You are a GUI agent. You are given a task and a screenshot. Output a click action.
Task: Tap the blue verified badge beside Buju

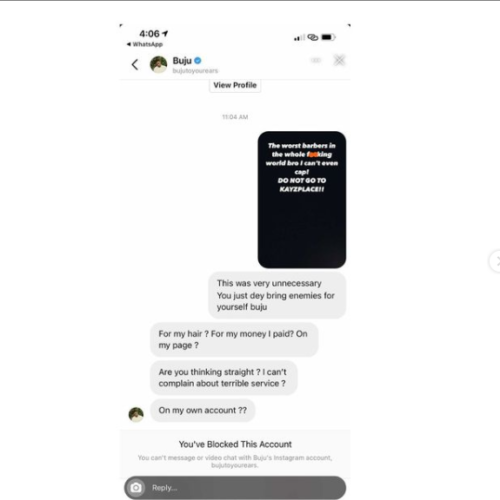tap(198, 61)
